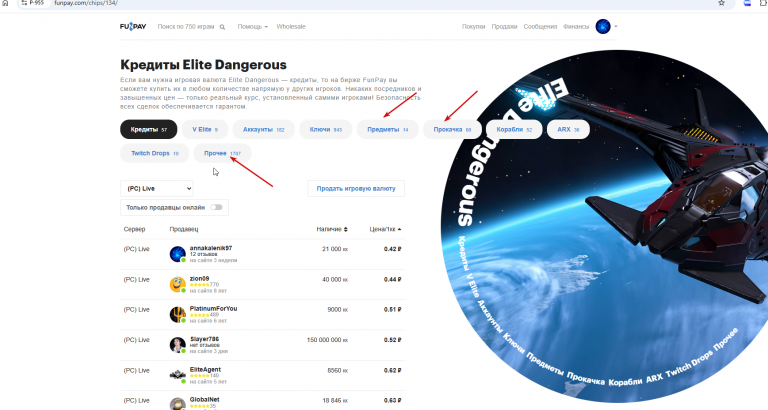Screen dimensions: 768x410
Task: Click the 0.51 ₽ price
Action: pyautogui.click(x=392, y=310)
